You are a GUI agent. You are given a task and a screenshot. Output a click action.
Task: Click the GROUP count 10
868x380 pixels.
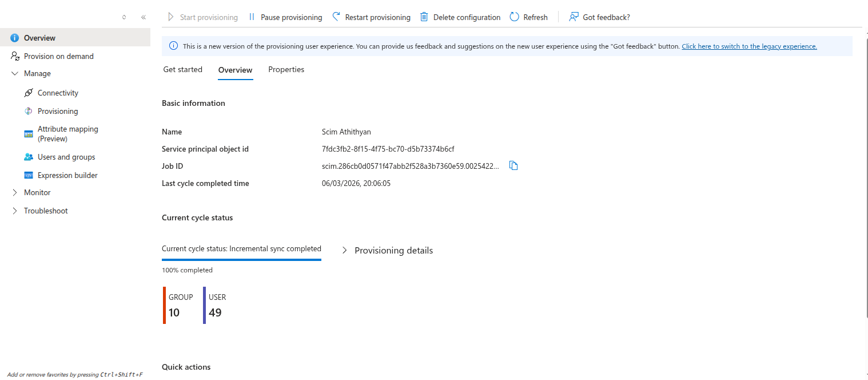pos(174,312)
